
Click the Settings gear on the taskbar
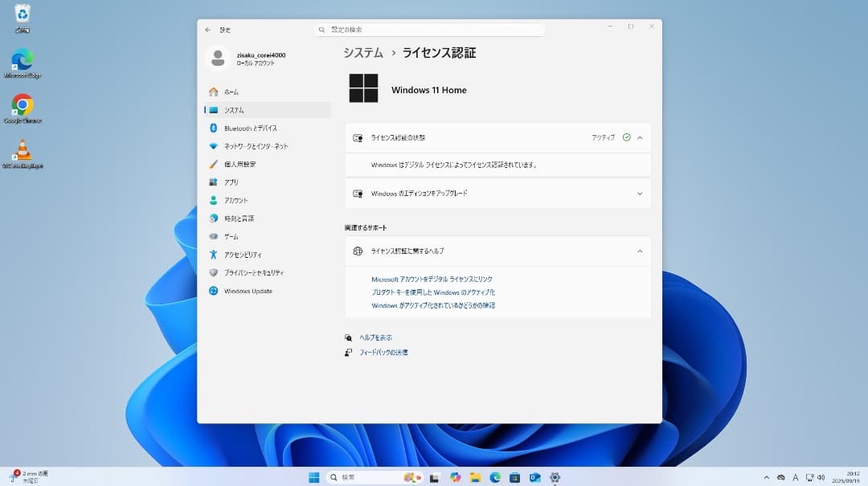555,478
